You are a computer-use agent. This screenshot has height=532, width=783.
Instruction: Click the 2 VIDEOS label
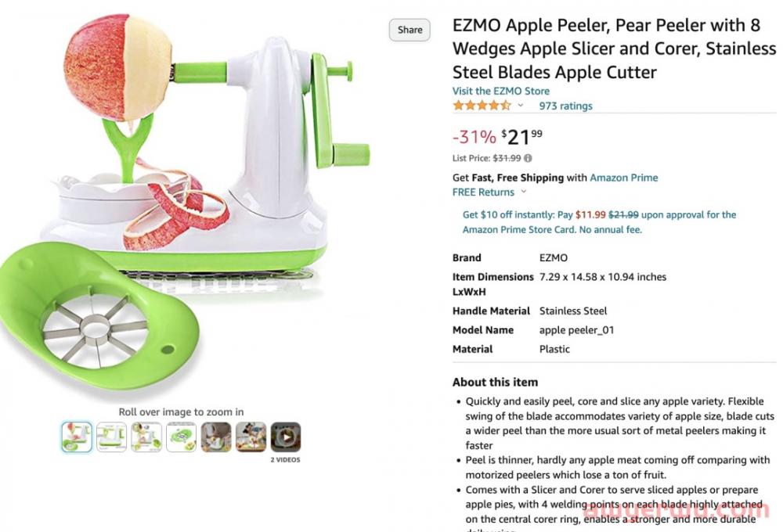coord(285,460)
